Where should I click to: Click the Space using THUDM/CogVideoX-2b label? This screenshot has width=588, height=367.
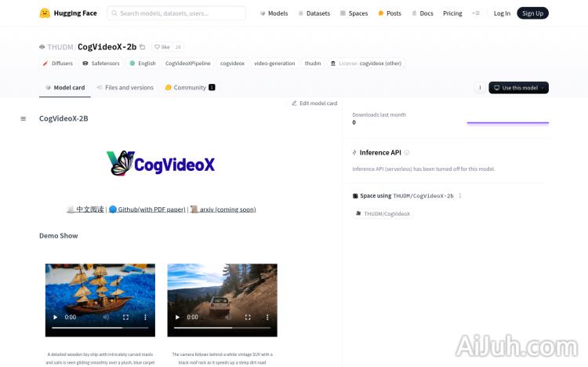403,196
